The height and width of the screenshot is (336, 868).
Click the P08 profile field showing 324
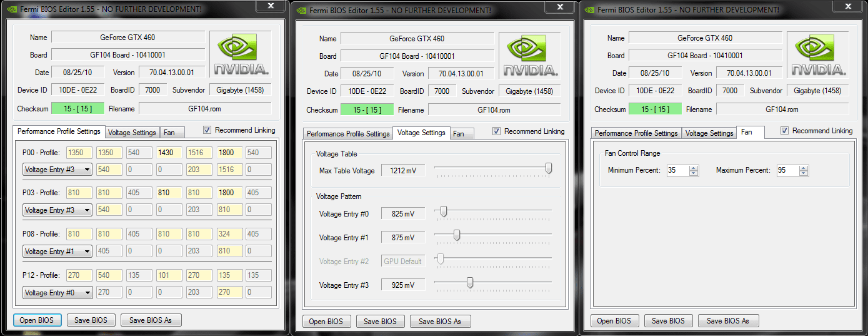(229, 235)
